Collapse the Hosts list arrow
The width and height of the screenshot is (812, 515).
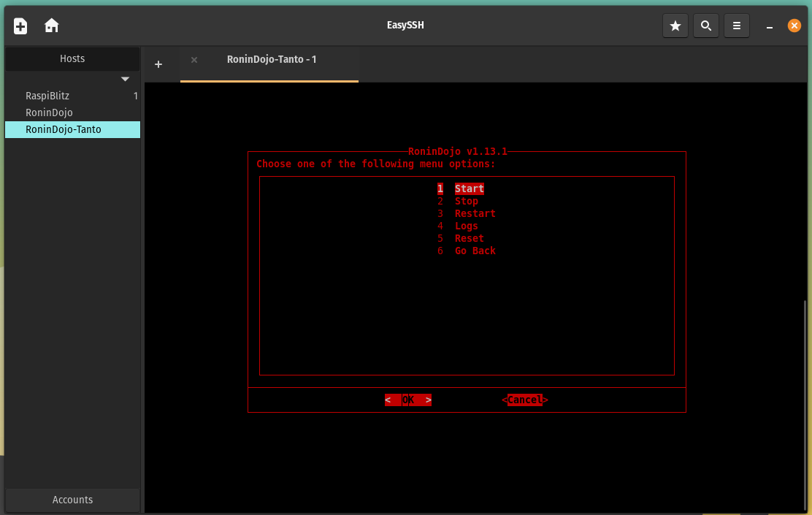125,79
